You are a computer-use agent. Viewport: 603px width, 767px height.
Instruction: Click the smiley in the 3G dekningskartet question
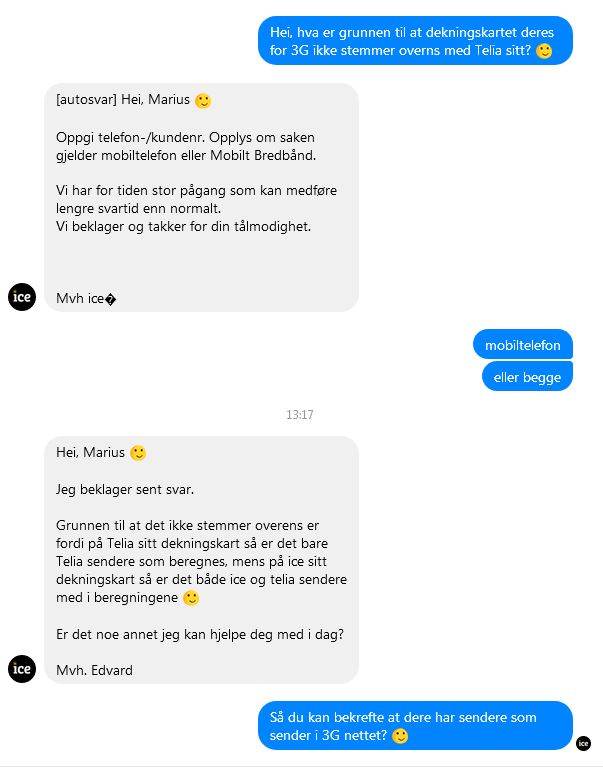tap(544, 51)
